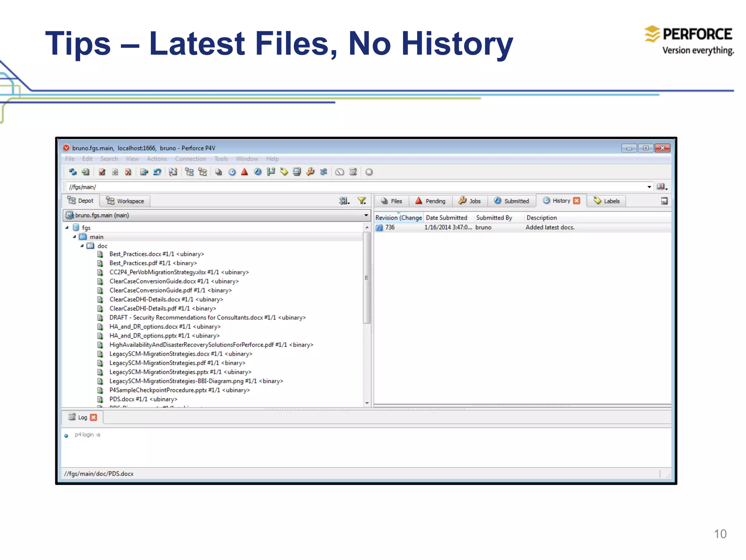Switch to the Labels tab
746x560 pixels.
click(x=607, y=201)
